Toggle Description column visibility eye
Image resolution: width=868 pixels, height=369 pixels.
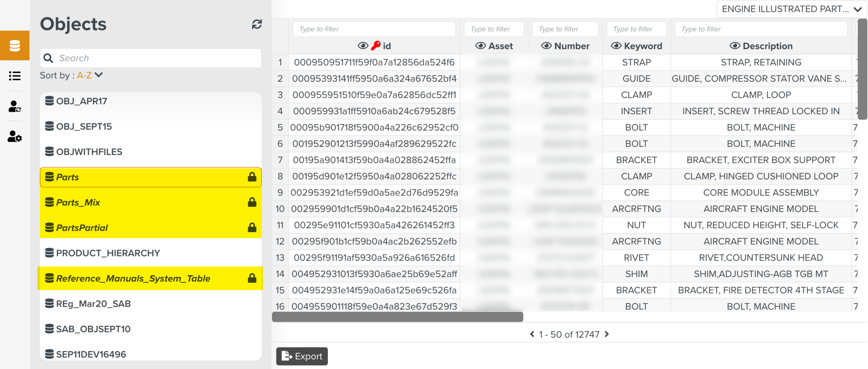pyautogui.click(x=735, y=46)
